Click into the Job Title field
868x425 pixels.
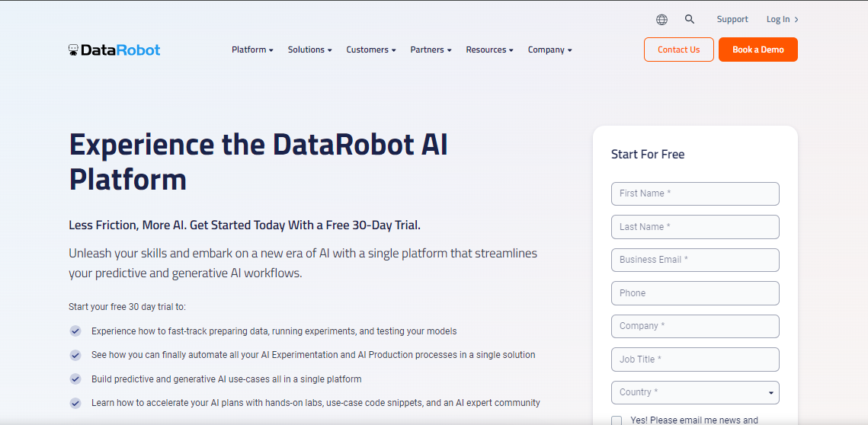point(695,359)
